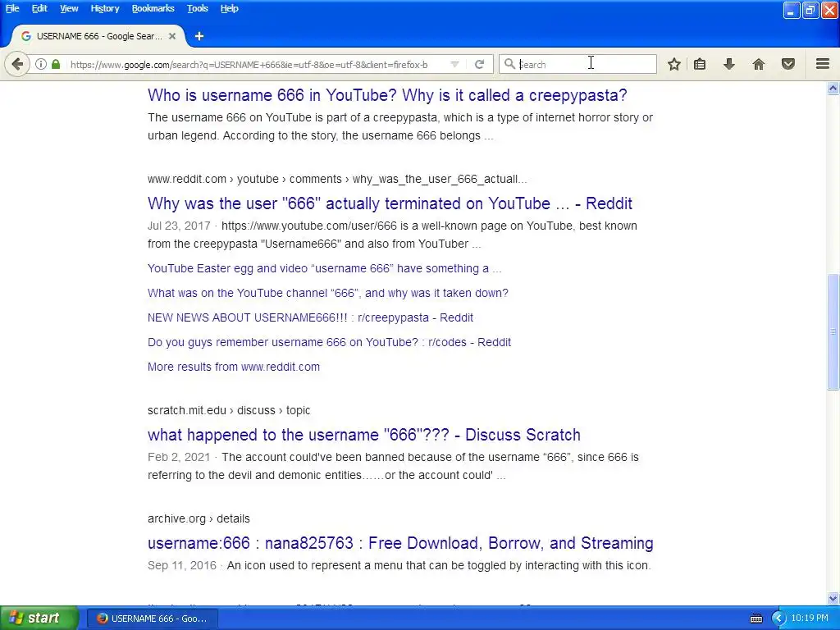Click the scrollbar up arrow

(833, 89)
